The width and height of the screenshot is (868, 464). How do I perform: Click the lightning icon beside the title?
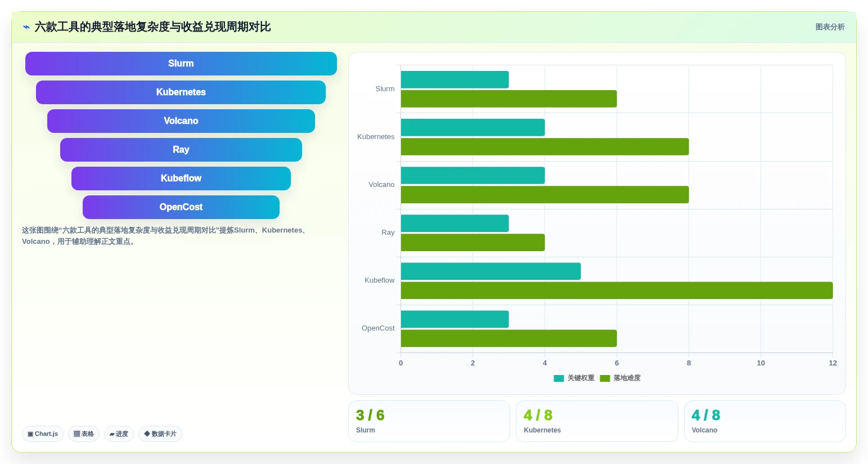click(x=26, y=27)
